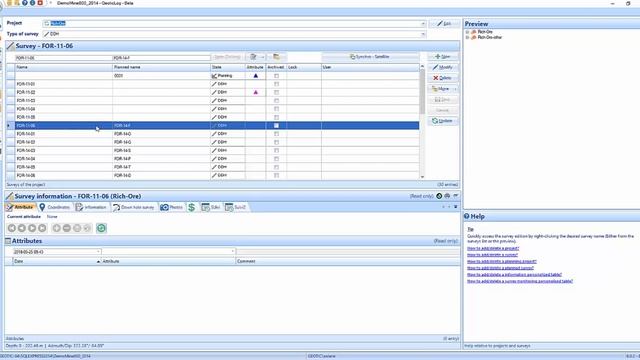Switch to the Coordinates tab
640x360 pixels.
coord(55,207)
